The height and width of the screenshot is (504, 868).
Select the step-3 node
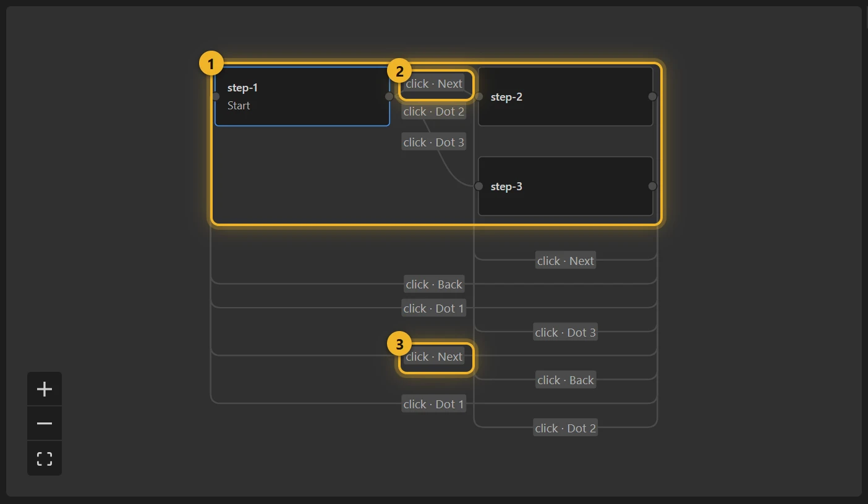point(566,186)
